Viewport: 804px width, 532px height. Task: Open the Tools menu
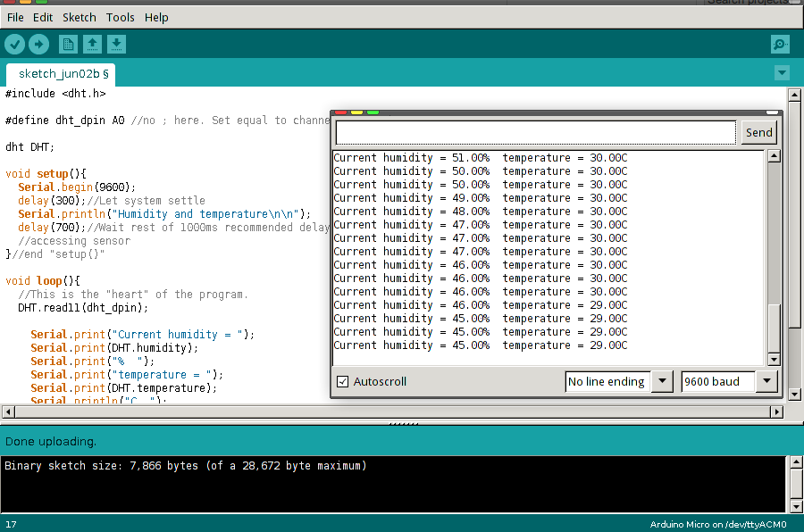(121, 18)
